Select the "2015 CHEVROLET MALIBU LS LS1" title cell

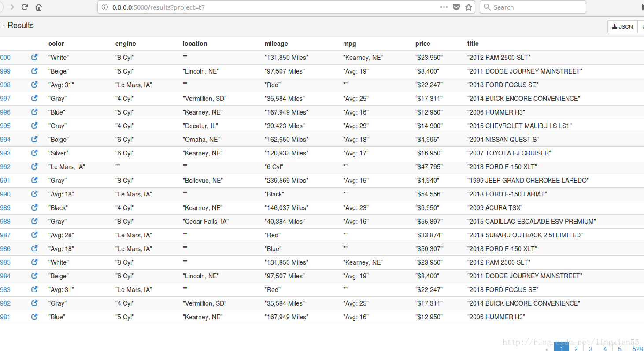(519, 126)
